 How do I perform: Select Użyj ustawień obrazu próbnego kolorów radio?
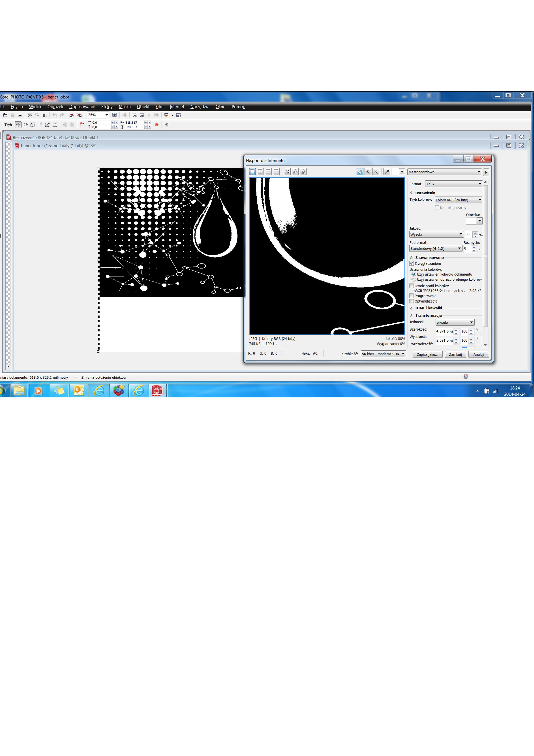point(414,279)
